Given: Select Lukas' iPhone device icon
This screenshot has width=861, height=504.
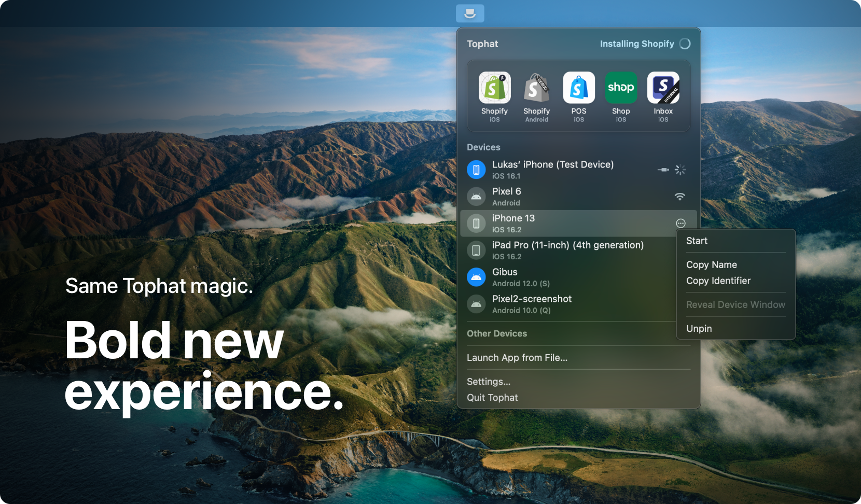Looking at the screenshot, I should 476,170.
